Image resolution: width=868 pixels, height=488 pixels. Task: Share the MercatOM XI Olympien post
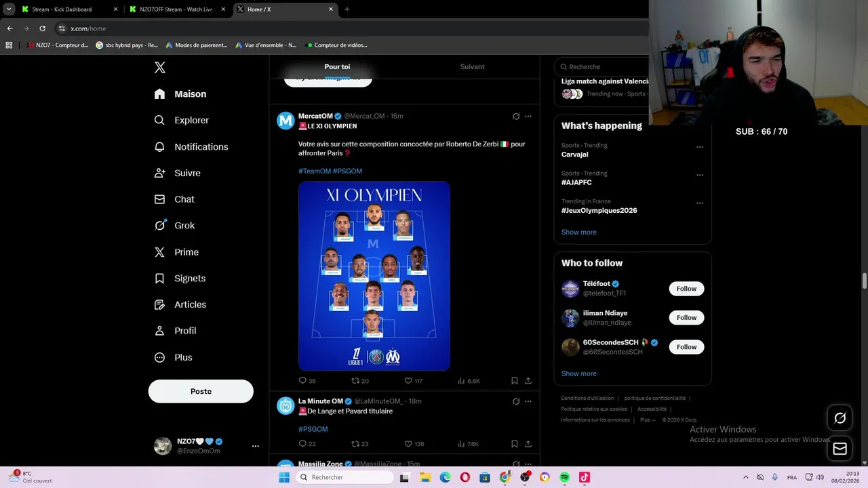(528, 381)
